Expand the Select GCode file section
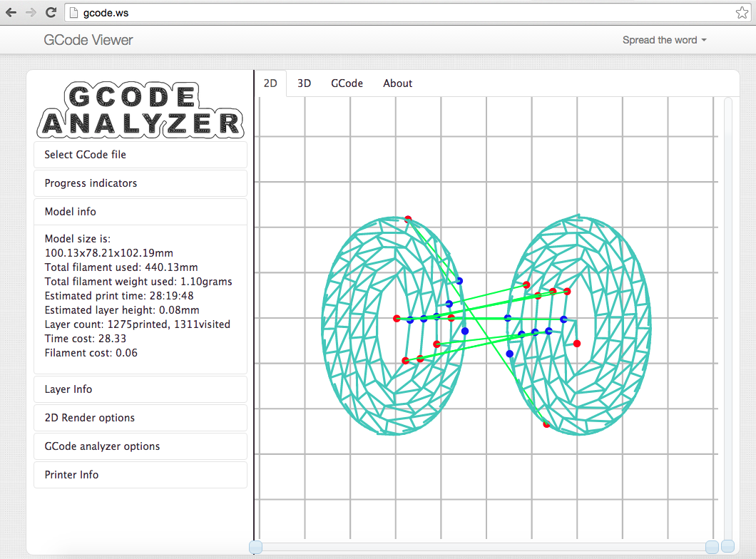 coord(141,155)
